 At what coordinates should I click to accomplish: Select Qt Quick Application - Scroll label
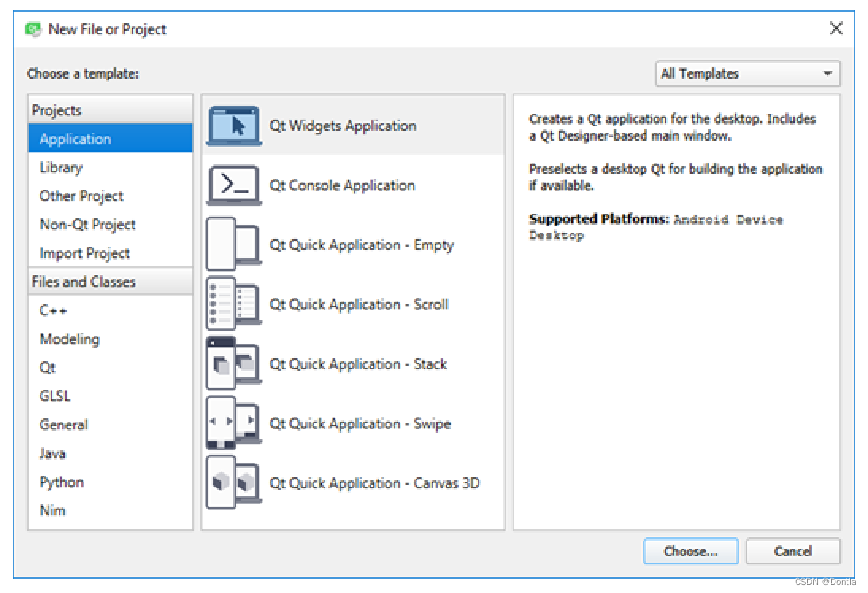pyautogui.click(x=359, y=305)
